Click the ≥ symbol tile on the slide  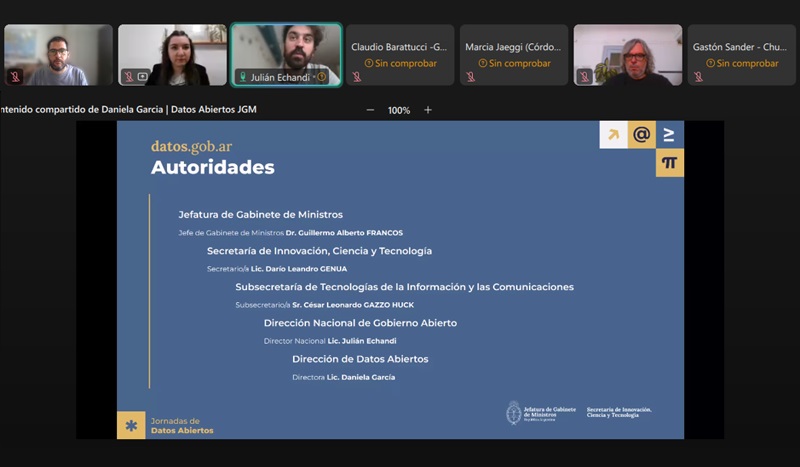(x=669, y=135)
